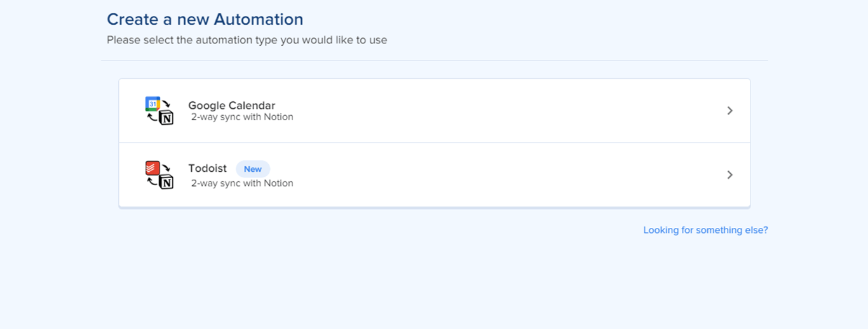
Task: Click the sync arrow left of the Google Calendar row's Notion logo
Action: click(x=152, y=118)
